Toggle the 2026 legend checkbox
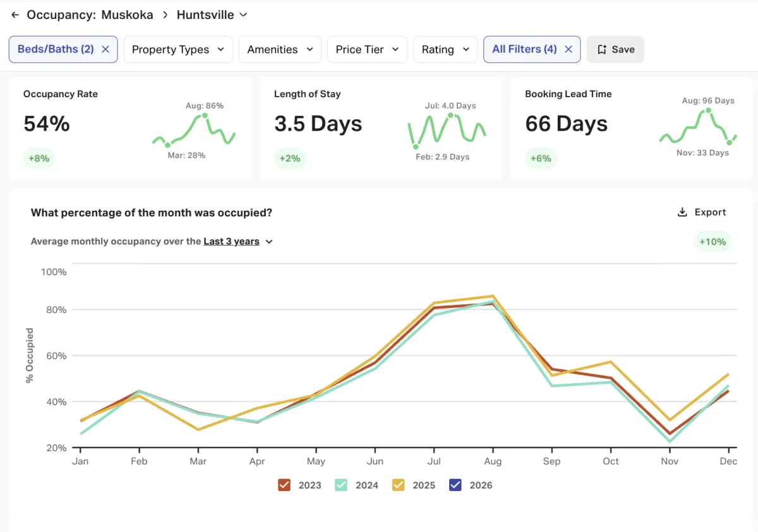 [455, 485]
